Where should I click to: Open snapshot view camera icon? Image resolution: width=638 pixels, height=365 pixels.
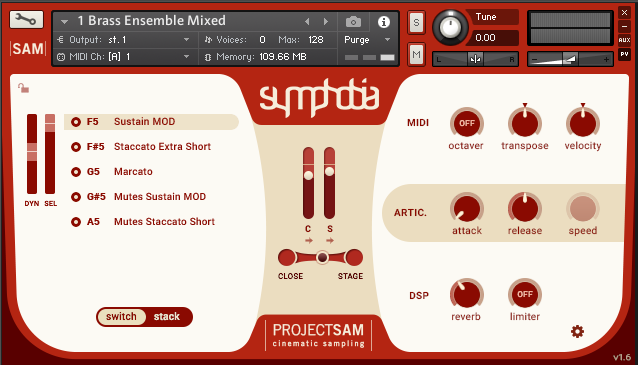tap(353, 22)
